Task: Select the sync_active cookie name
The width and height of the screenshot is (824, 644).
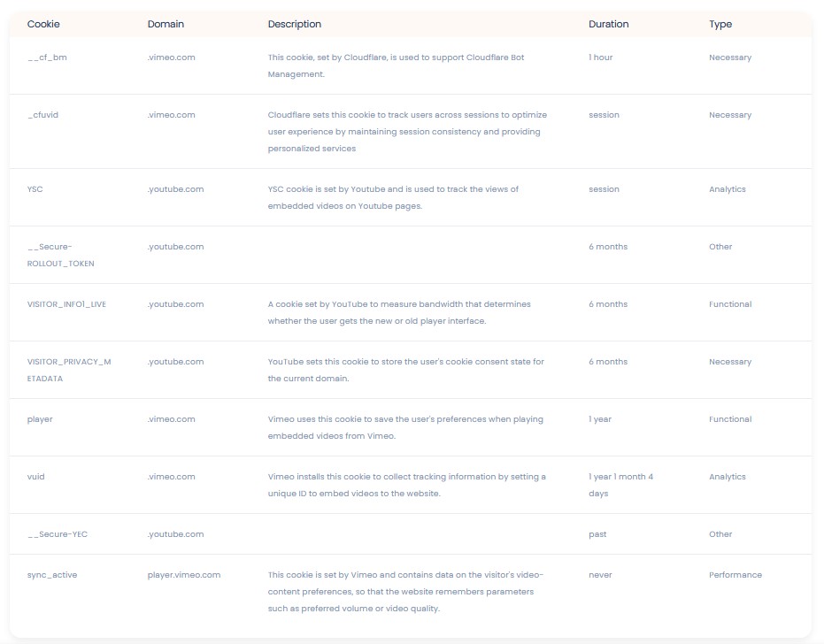Action: pos(52,575)
